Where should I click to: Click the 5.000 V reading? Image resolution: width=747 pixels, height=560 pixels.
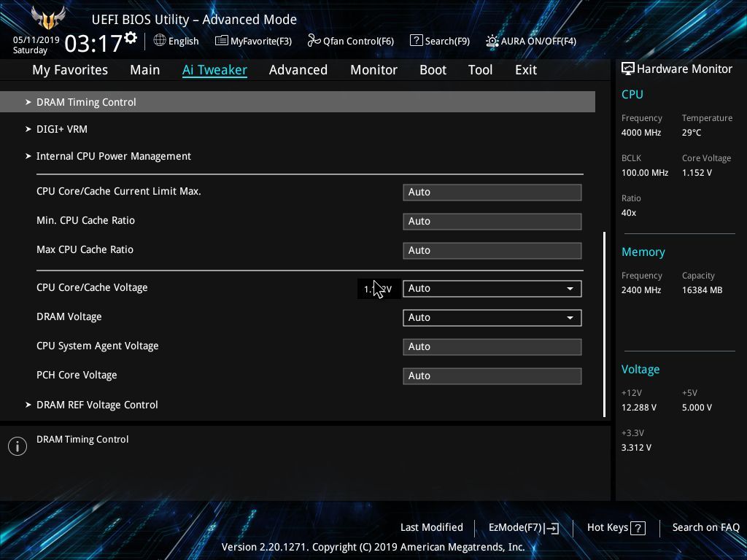click(697, 408)
